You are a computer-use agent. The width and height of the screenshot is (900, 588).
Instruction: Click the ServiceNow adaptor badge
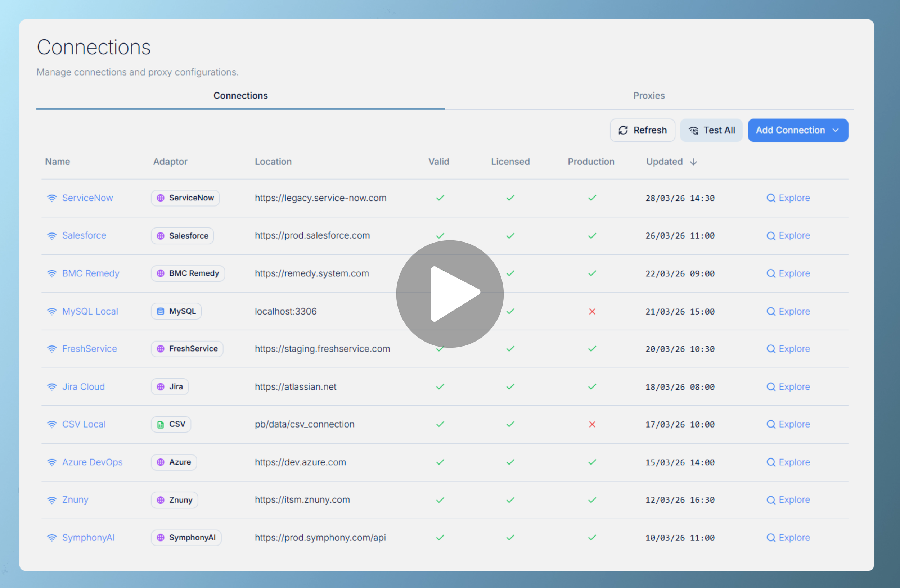coord(185,198)
